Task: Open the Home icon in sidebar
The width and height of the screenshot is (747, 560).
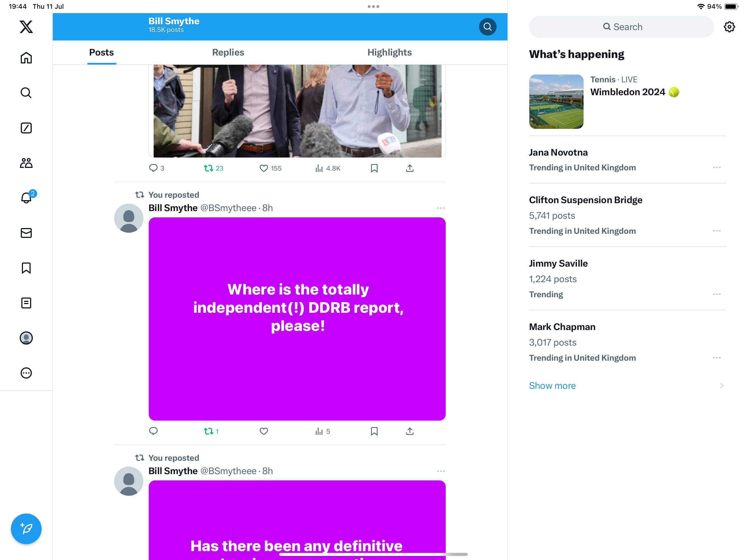Action: click(26, 58)
